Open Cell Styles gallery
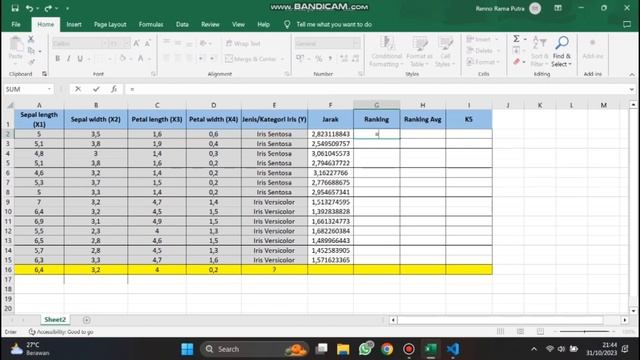 pos(444,51)
